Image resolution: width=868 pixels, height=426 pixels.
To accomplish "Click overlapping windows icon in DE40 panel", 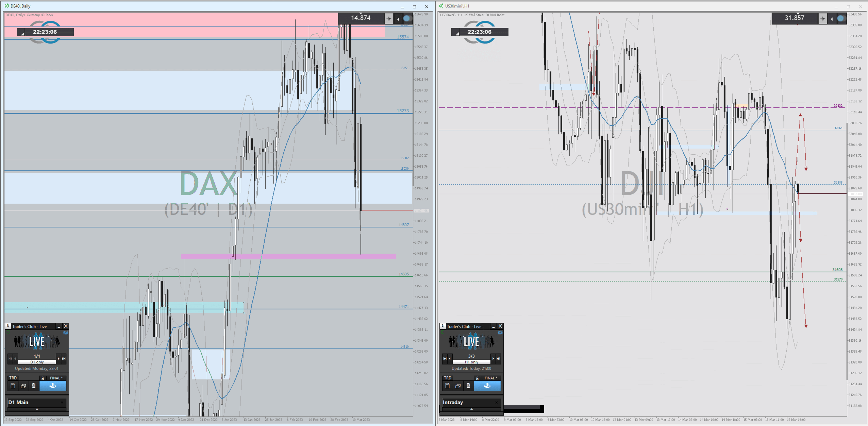I will 23,386.
